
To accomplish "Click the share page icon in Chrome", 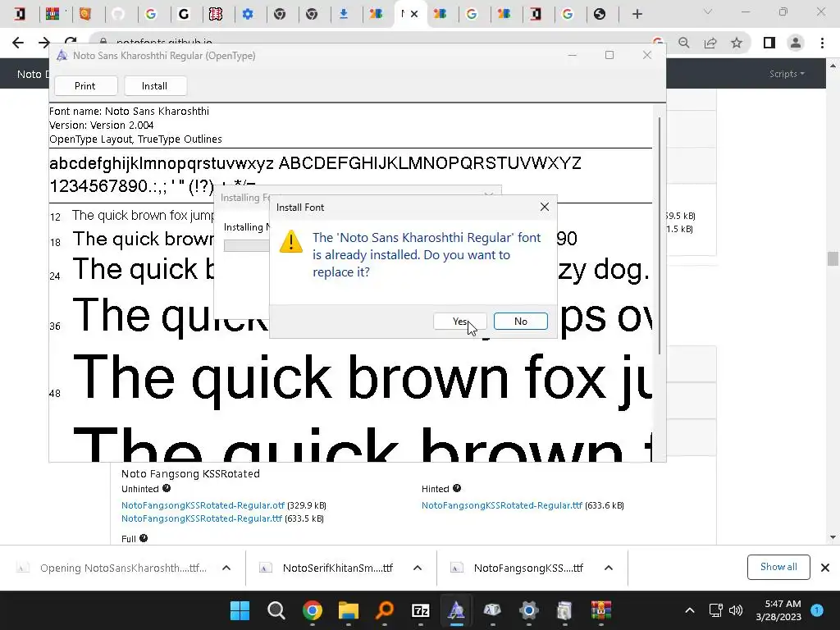I will pos(710,43).
